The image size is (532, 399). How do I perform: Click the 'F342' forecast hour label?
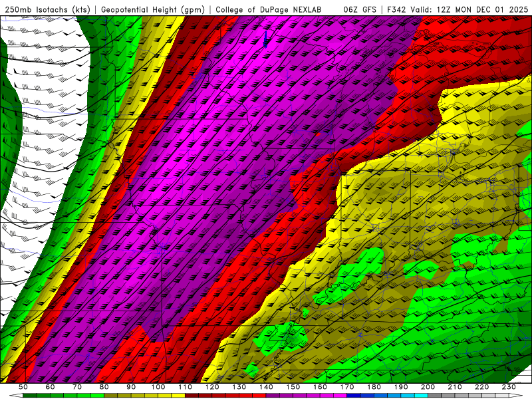pyautogui.click(x=396, y=9)
